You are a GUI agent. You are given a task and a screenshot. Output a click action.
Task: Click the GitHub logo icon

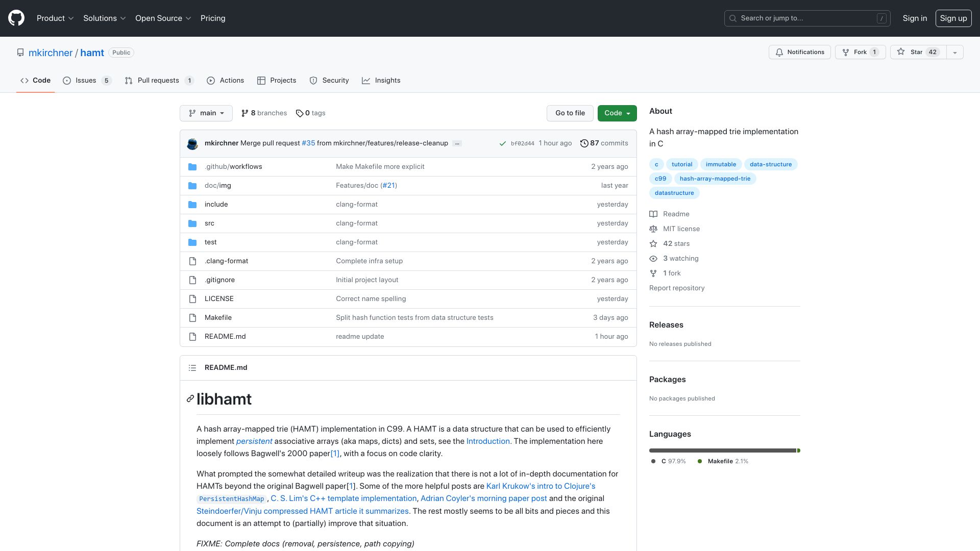click(16, 18)
